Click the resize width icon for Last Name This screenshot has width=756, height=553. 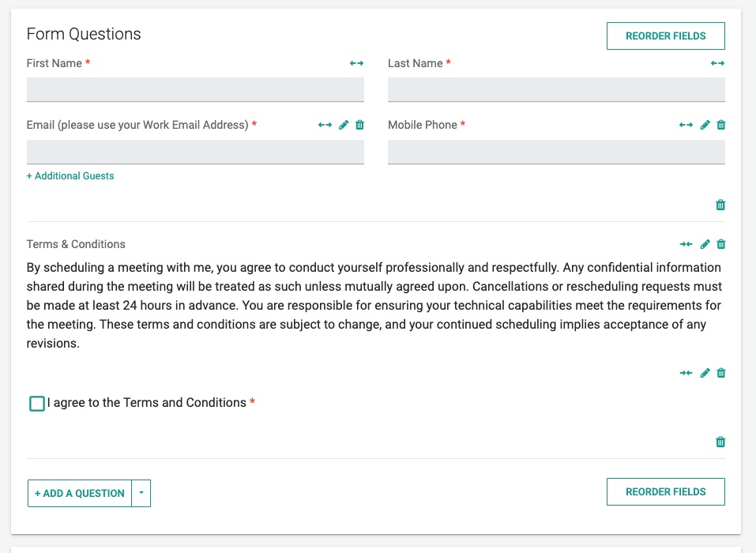(x=717, y=63)
